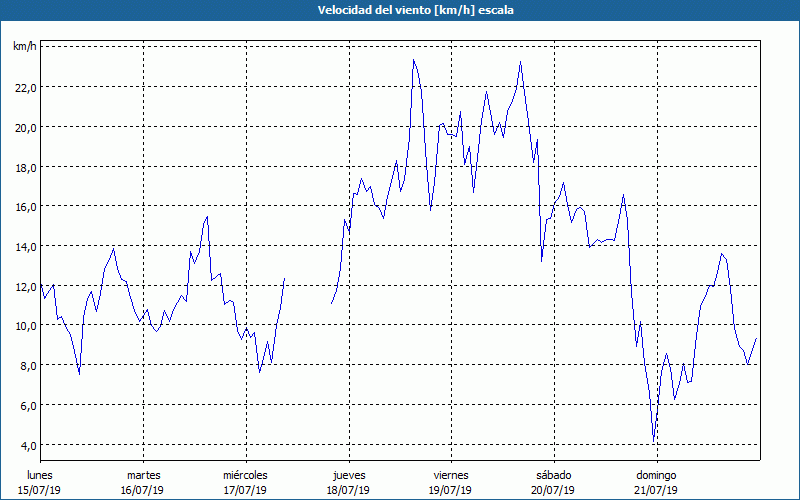Click the chart title 'Velocidad del viento [km/h] escala'
The height and width of the screenshot is (500, 800).
tap(415, 10)
